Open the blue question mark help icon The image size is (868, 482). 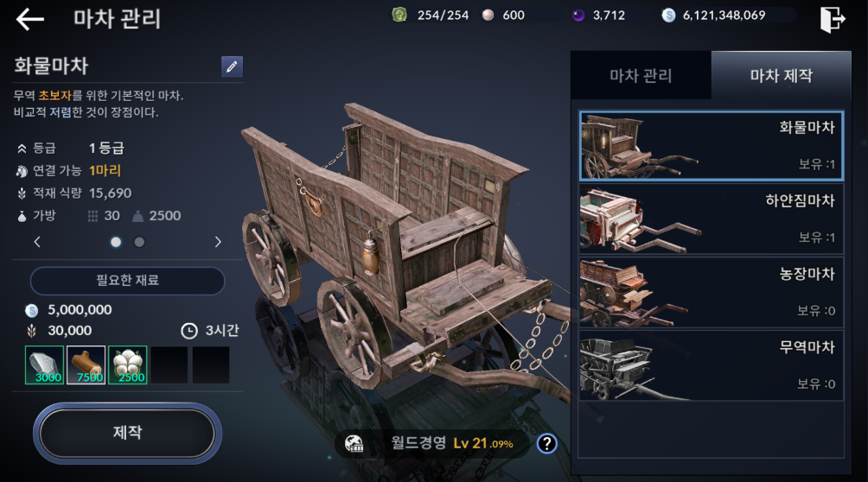[x=547, y=443]
